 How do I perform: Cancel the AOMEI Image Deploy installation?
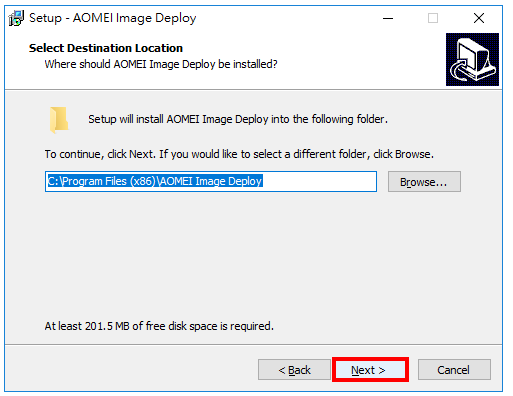click(454, 370)
